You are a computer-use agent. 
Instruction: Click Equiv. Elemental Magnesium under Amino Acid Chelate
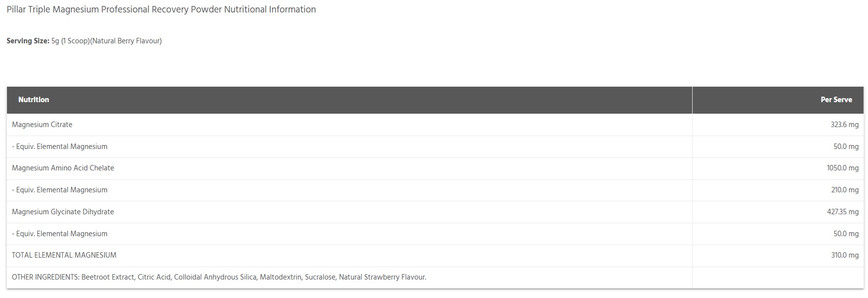pos(60,190)
